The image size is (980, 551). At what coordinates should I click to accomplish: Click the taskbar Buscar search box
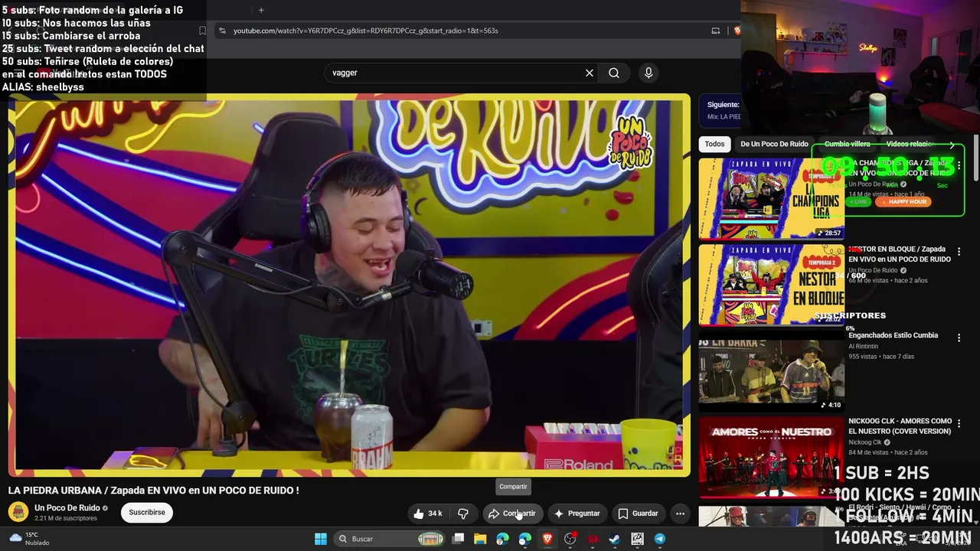(390, 539)
